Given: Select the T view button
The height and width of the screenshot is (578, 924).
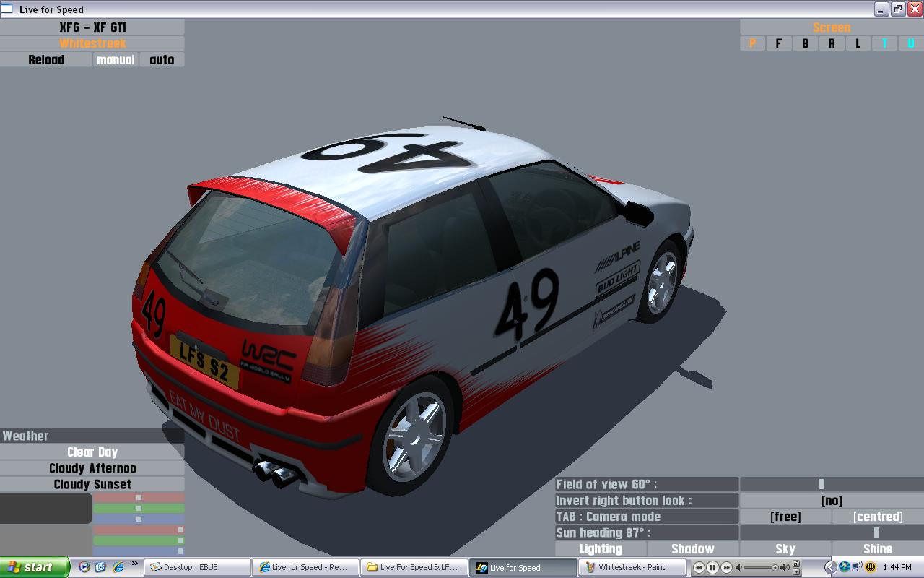Looking at the screenshot, I should 884,43.
